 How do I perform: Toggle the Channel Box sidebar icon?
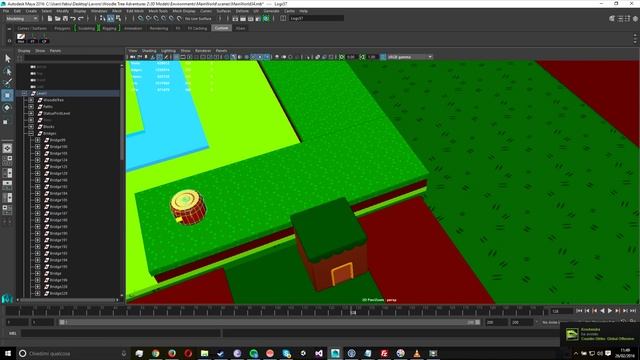point(635,18)
